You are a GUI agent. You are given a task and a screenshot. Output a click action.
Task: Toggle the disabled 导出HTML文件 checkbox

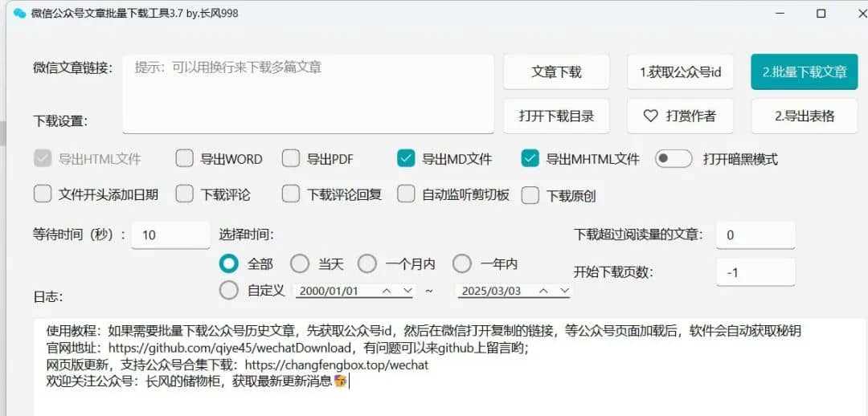(x=43, y=159)
